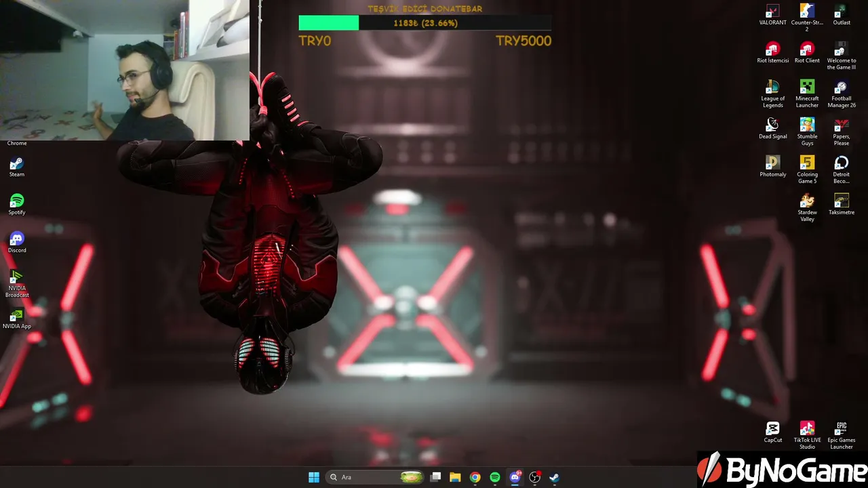The width and height of the screenshot is (868, 488).
Task: Open Task View from the taskbar
Action: (x=436, y=477)
